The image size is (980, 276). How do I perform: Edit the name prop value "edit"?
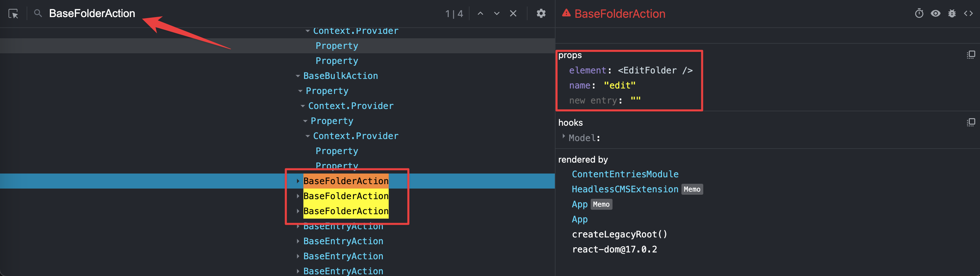pyautogui.click(x=619, y=86)
